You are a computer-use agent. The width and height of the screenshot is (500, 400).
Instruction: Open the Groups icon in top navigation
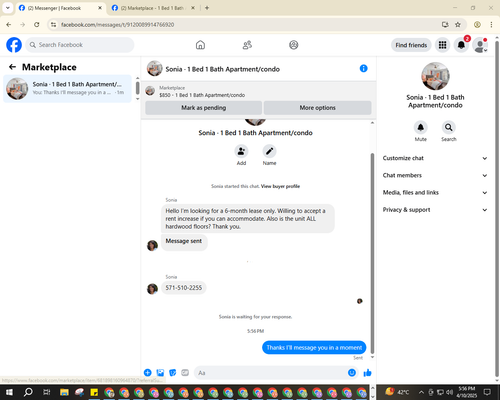[x=294, y=45]
